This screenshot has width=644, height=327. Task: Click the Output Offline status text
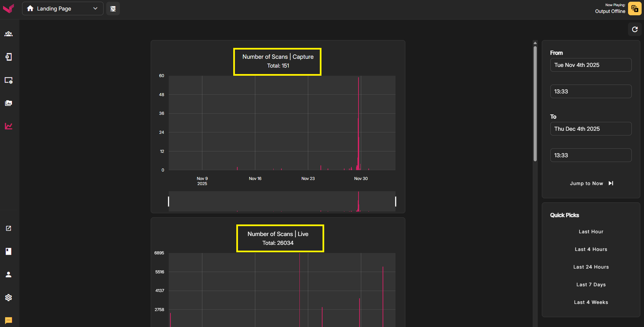(x=610, y=11)
